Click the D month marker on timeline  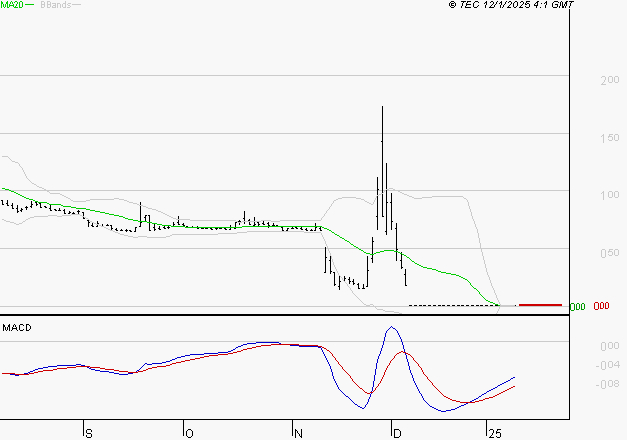pyautogui.click(x=397, y=434)
